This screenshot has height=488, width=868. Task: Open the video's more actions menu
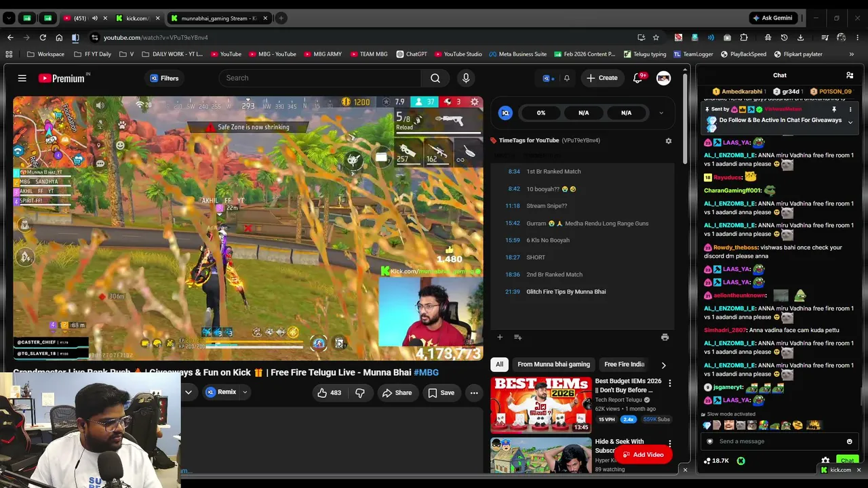click(x=474, y=392)
